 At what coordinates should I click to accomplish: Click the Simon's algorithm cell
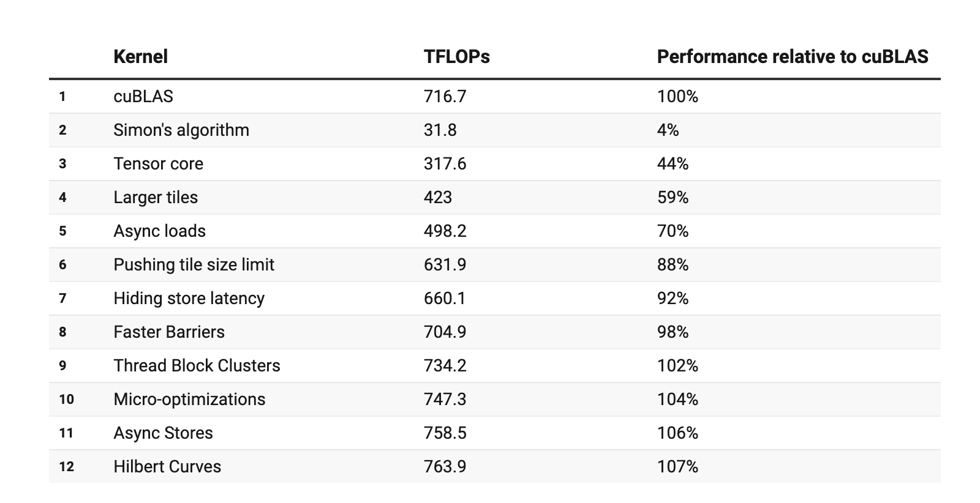coord(181,130)
